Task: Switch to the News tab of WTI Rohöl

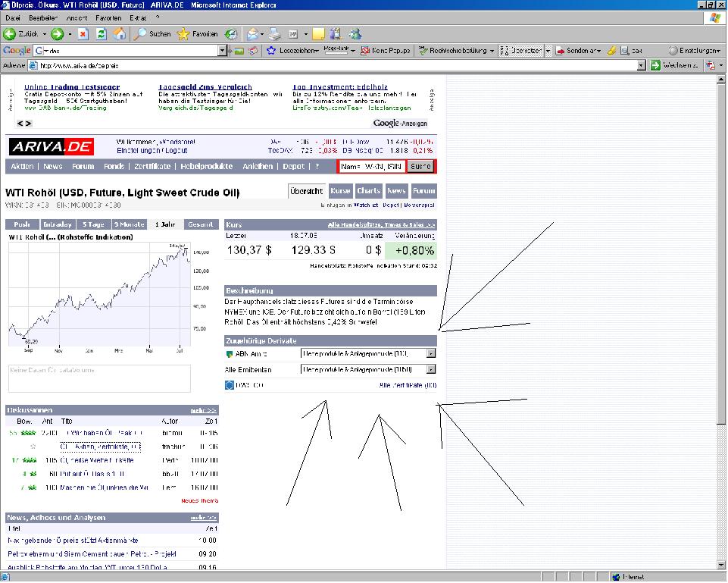Action: 396,191
